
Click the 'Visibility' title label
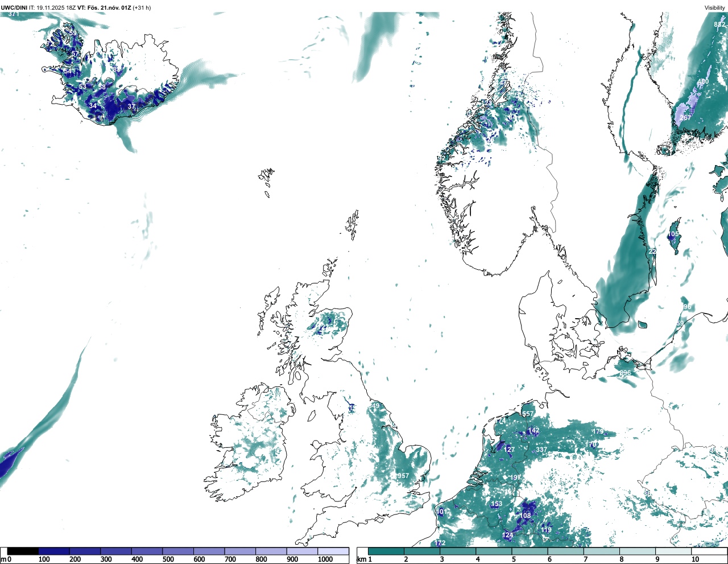(715, 7)
